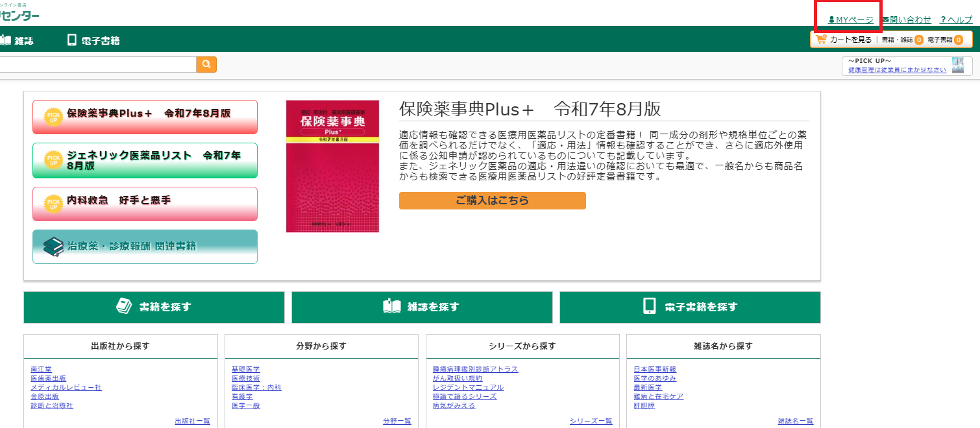Click the ご購入はこちら purchase button
Screen dimensions: 980x428
(492, 200)
